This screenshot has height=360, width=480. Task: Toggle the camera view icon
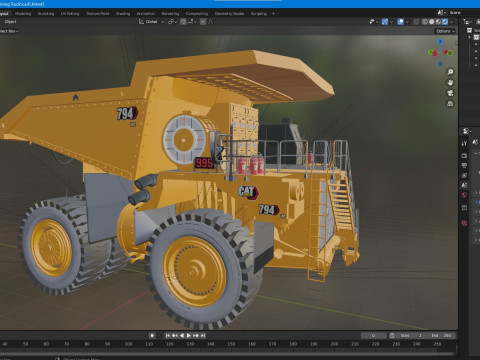click(450, 93)
